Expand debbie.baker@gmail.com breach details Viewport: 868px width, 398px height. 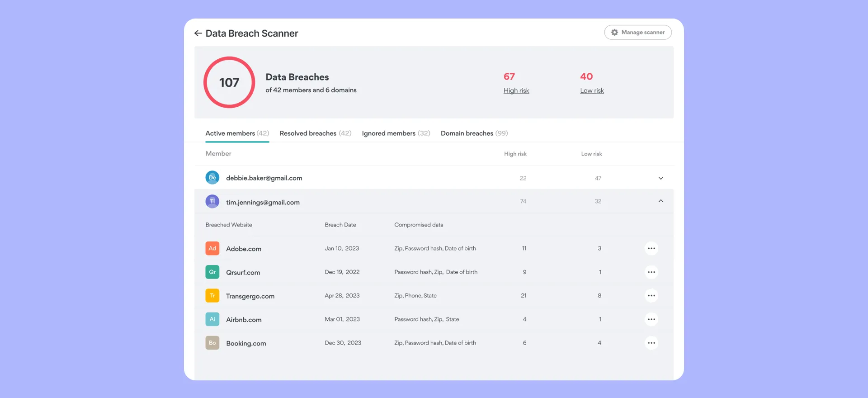[x=660, y=178]
